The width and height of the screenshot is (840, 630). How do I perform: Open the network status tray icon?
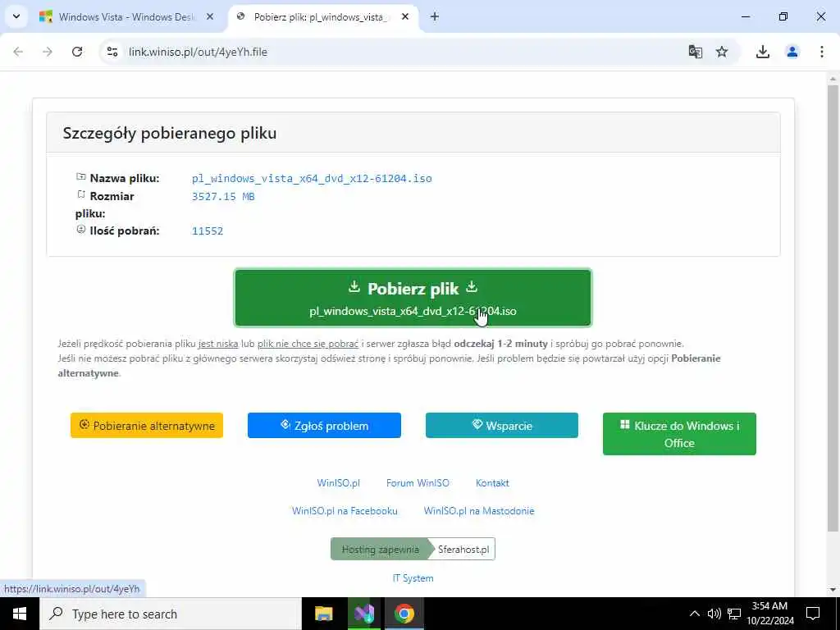click(x=734, y=614)
